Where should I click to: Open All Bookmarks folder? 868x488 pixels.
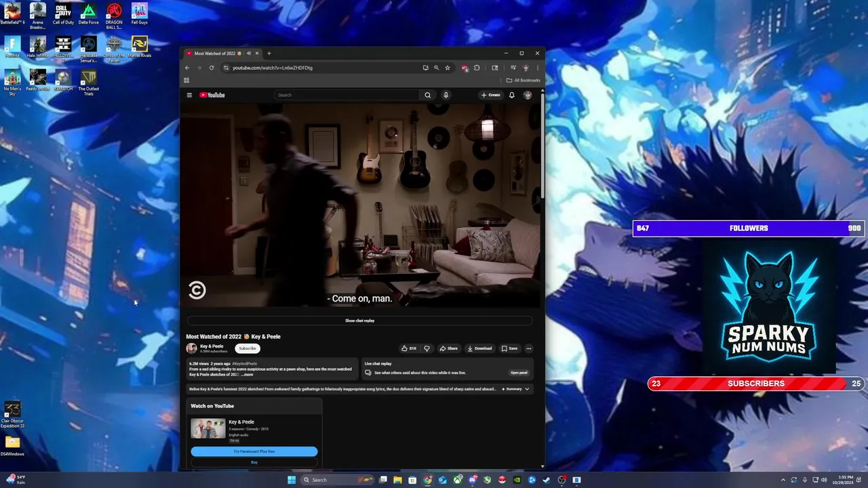pos(524,80)
